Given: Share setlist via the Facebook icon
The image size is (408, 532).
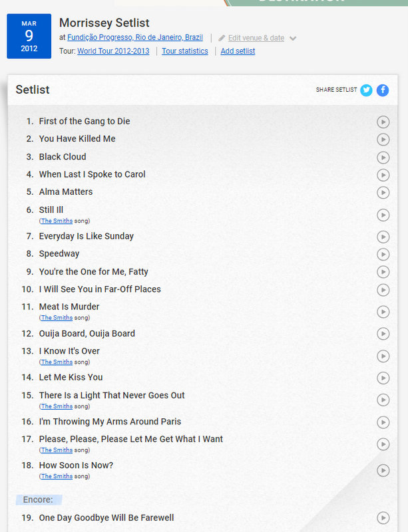Looking at the screenshot, I should point(383,90).
